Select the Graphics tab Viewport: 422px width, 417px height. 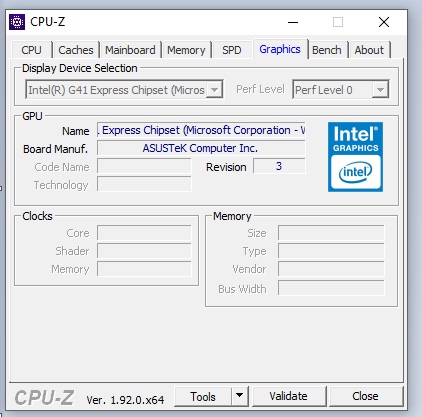point(280,49)
